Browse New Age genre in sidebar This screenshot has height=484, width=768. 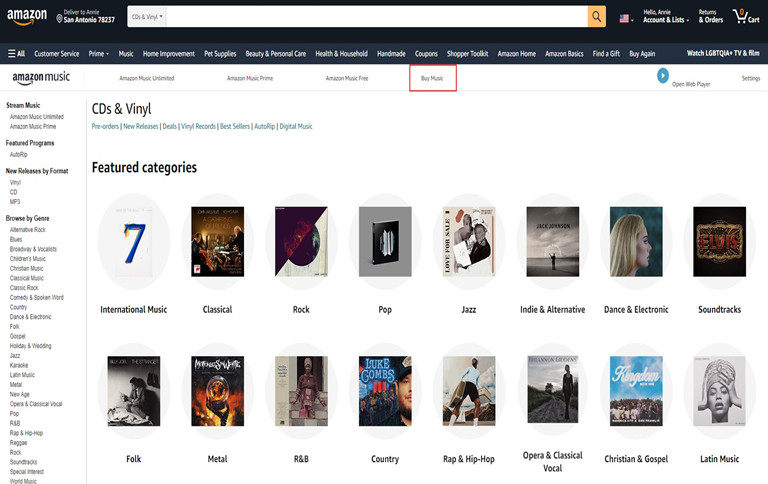point(20,394)
